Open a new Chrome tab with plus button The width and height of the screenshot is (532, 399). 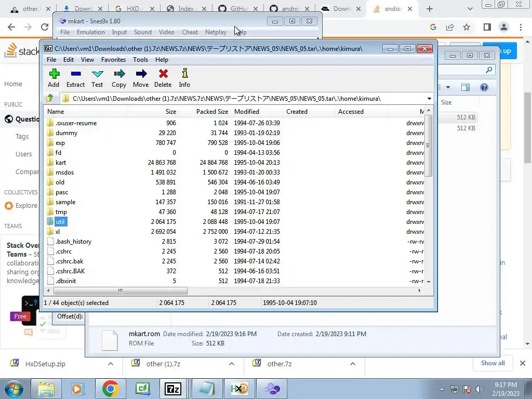[430, 9]
